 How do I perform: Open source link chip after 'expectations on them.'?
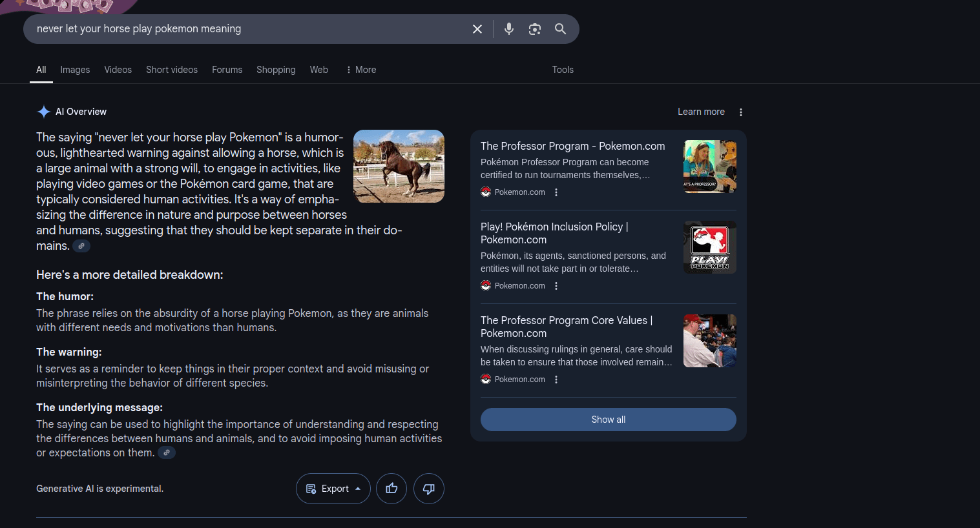pyautogui.click(x=167, y=452)
